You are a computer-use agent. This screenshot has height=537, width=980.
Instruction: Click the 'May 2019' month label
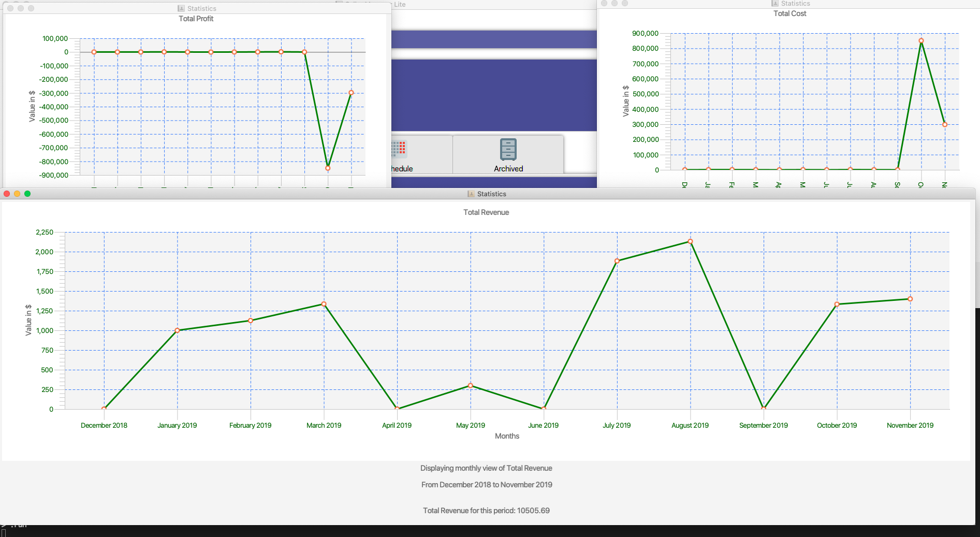coord(471,425)
